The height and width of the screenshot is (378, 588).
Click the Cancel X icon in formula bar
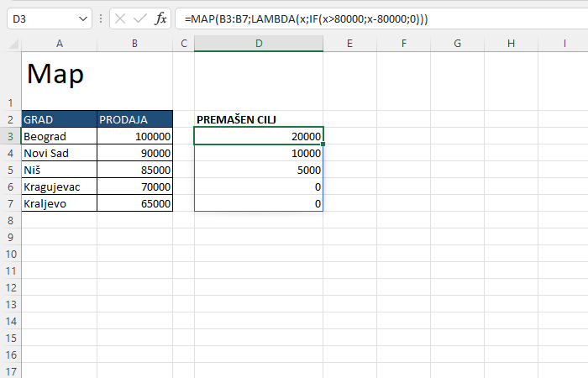pyautogui.click(x=120, y=18)
